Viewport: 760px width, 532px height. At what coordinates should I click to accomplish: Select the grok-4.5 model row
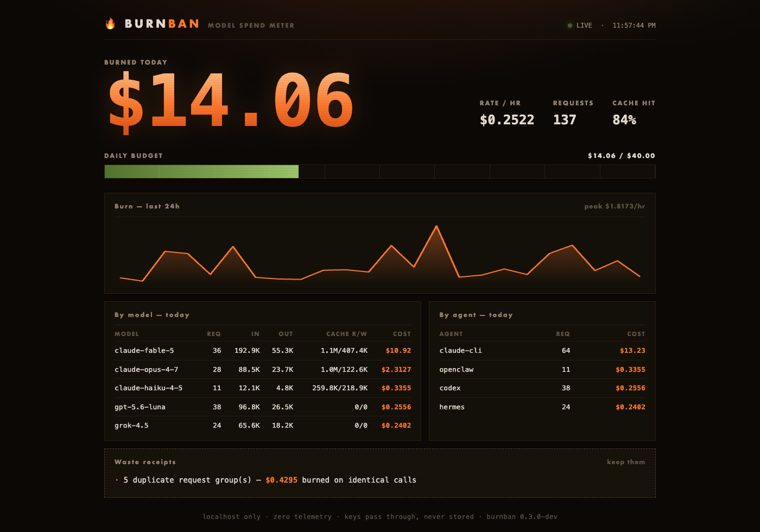[x=263, y=426]
